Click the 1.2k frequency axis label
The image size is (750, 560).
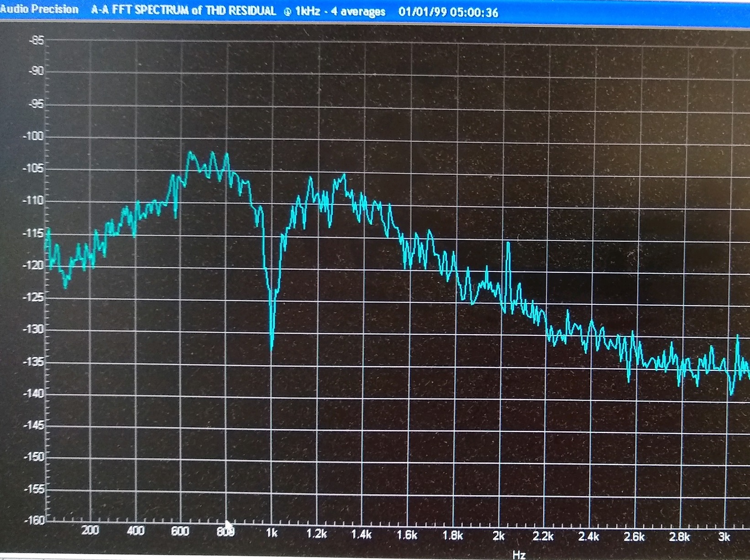click(x=317, y=534)
